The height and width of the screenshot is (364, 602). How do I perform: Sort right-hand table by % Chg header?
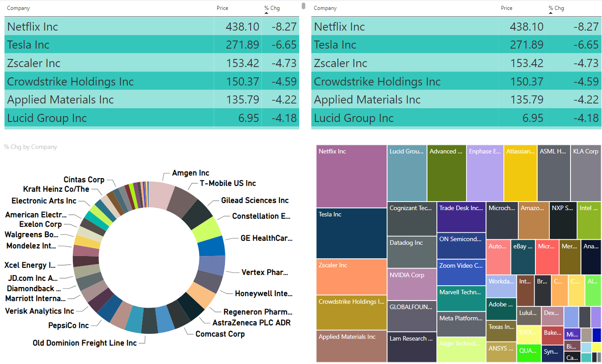(556, 8)
